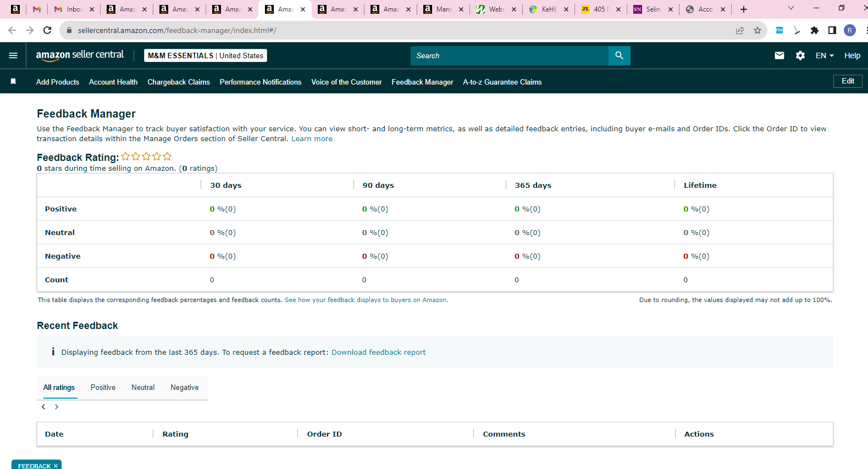This screenshot has height=469, width=868.
Task: Open Add Products in the navigation bar
Action: tap(58, 82)
